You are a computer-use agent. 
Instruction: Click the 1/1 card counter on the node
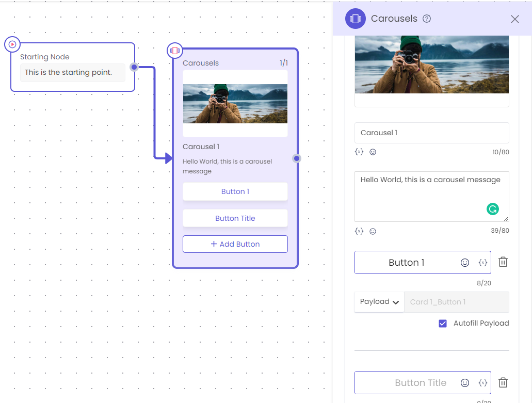coord(284,63)
